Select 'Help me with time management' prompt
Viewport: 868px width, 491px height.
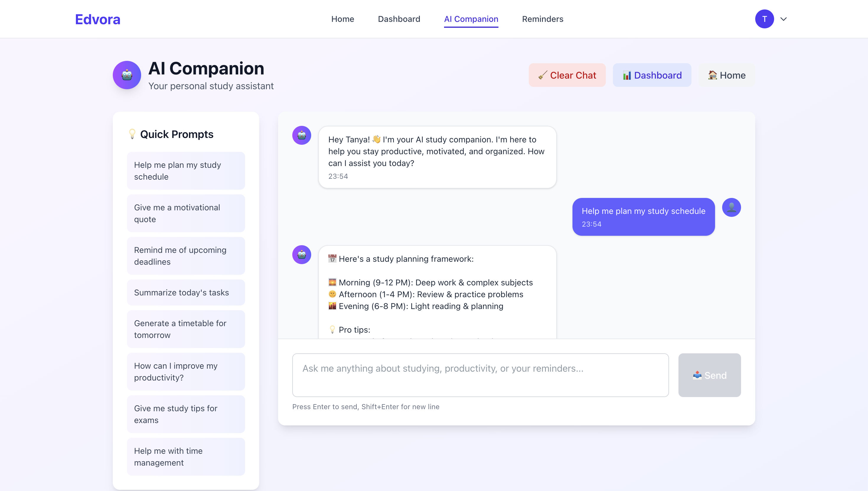[x=186, y=457]
